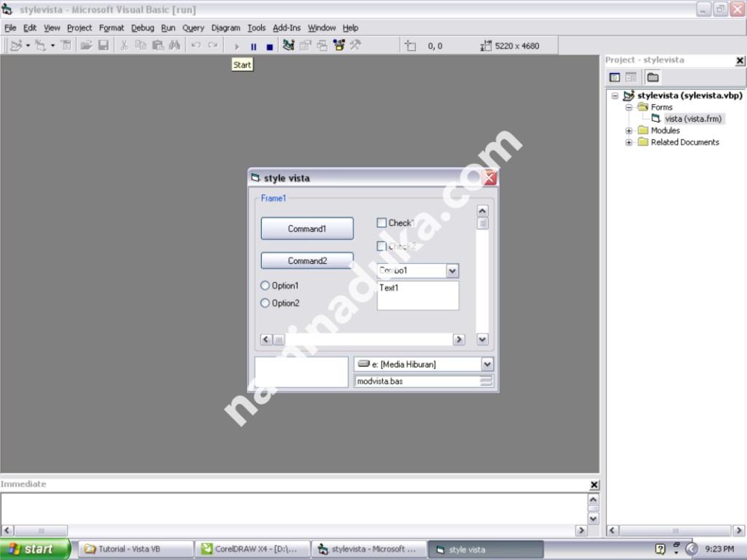The image size is (747, 560).
Task: Open the Combo1 dropdown list
Action: (x=453, y=271)
